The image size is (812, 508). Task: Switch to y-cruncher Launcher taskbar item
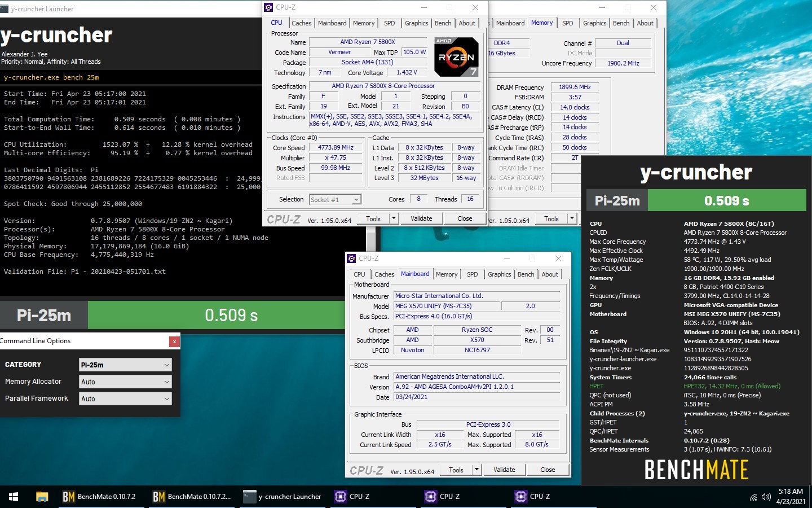[282, 497]
